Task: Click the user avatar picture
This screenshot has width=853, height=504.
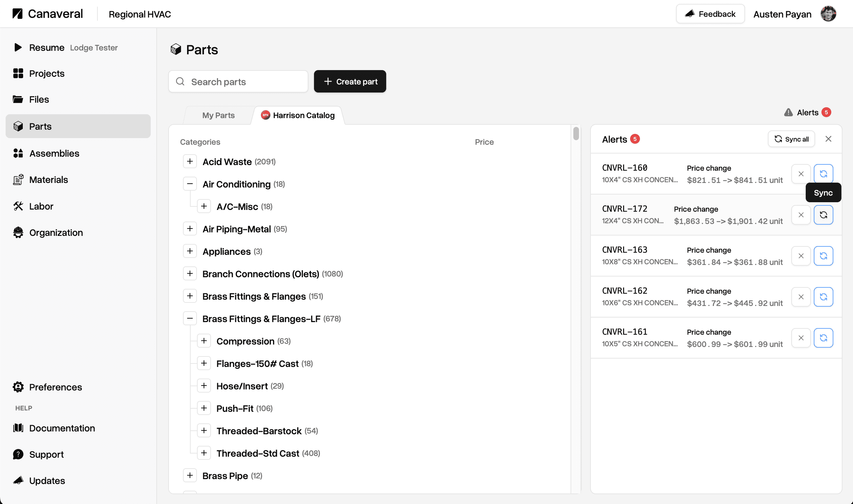Action: (828, 14)
